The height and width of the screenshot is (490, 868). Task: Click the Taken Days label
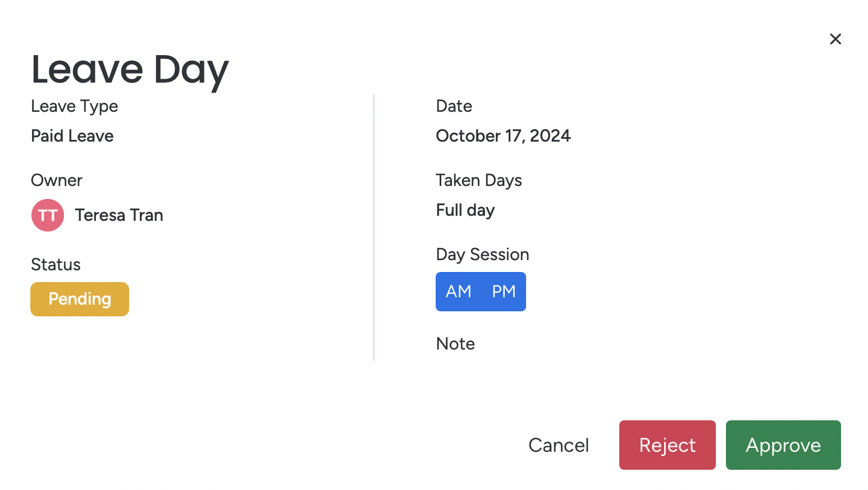479,180
